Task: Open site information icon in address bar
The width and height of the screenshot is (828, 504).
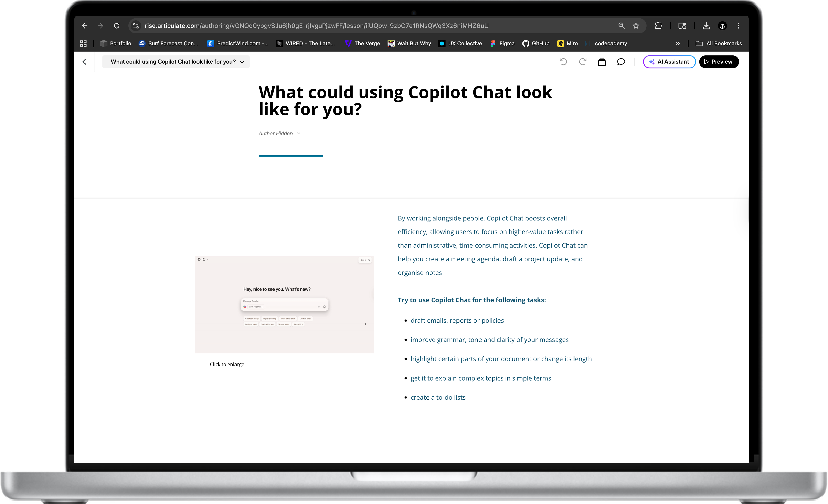Action: [136, 26]
